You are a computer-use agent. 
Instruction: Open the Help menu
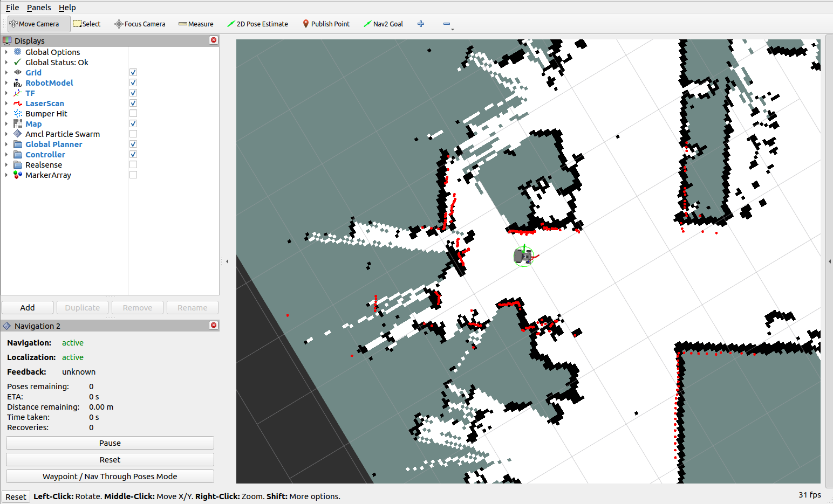(67, 7)
